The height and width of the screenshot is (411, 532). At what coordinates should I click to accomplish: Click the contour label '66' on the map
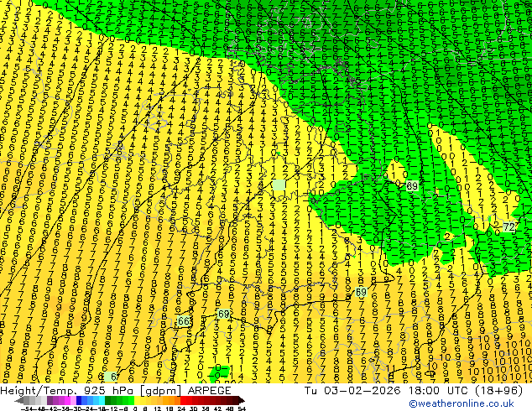coord(184,320)
